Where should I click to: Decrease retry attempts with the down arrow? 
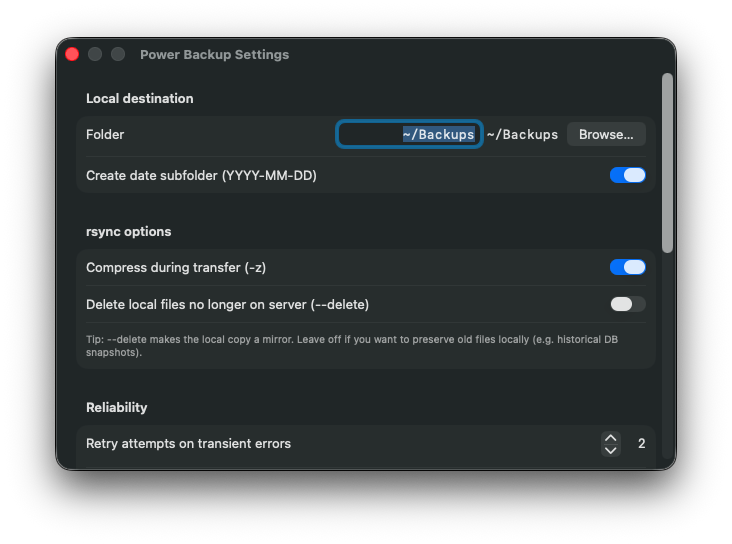pos(611,450)
